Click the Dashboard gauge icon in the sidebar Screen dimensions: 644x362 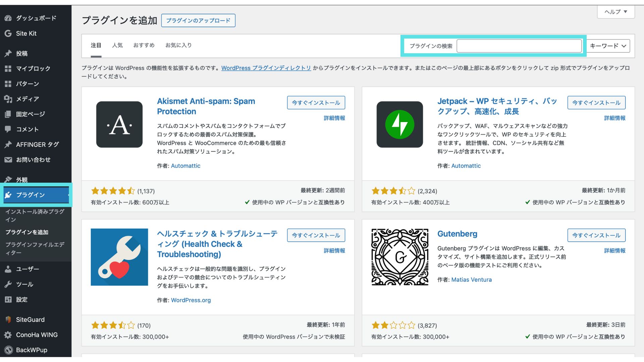coord(8,18)
